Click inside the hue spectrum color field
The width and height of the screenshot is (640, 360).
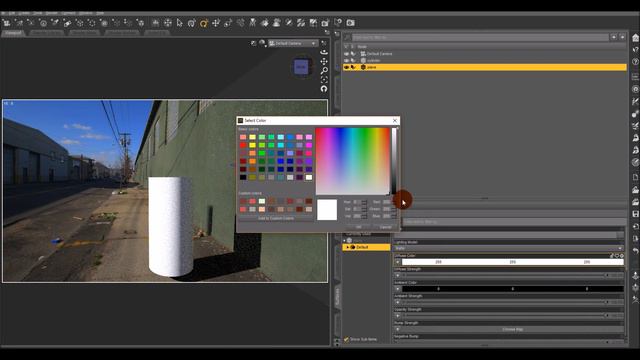(x=353, y=161)
